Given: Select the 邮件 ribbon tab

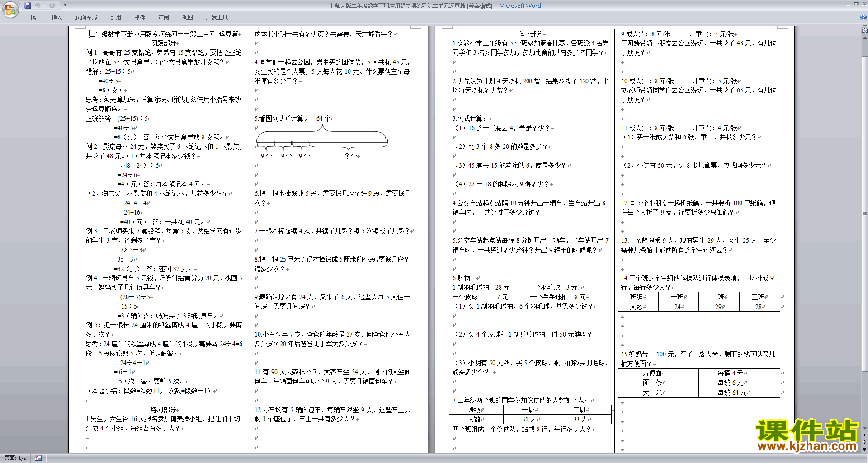Looking at the screenshot, I should (x=140, y=18).
